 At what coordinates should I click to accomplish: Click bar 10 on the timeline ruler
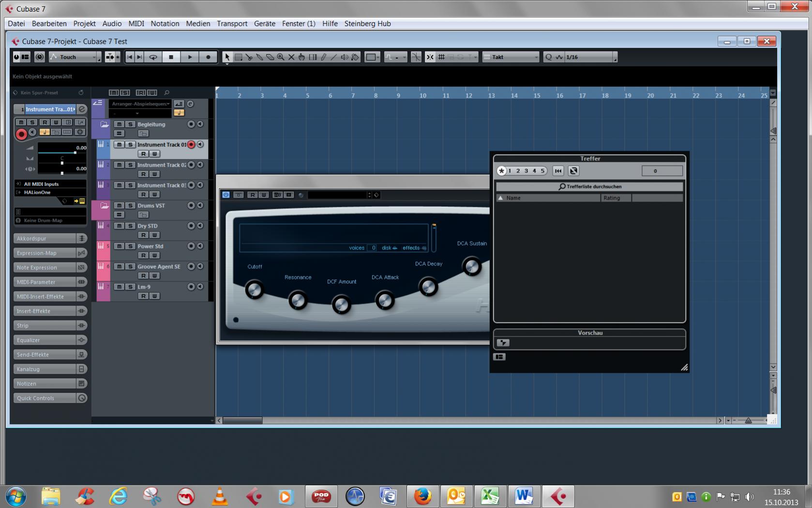point(423,95)
